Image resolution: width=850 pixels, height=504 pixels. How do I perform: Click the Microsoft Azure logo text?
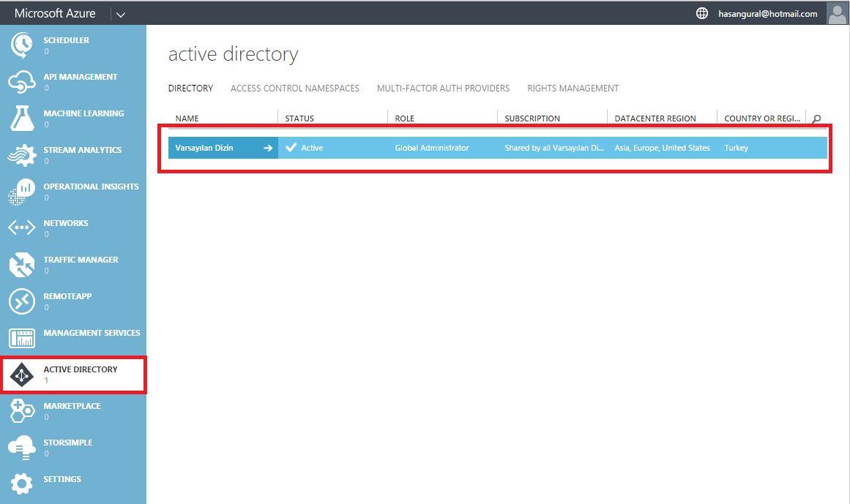pos(55,14)
